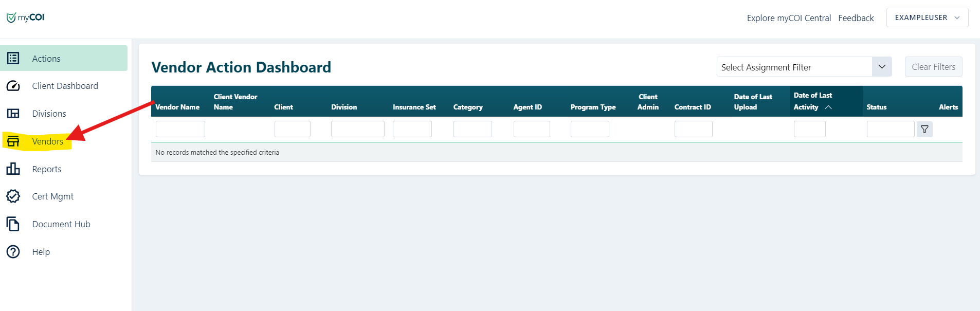Focus the Program Type filter field

[590, 129]
